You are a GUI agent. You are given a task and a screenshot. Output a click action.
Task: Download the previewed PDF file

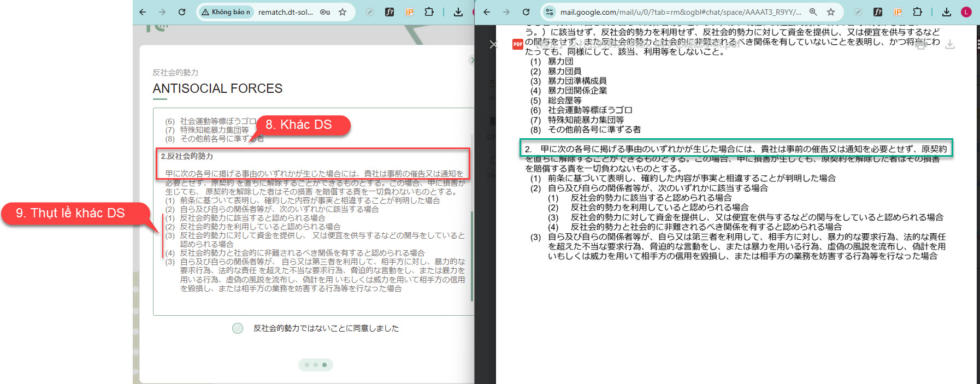(950, 44)
